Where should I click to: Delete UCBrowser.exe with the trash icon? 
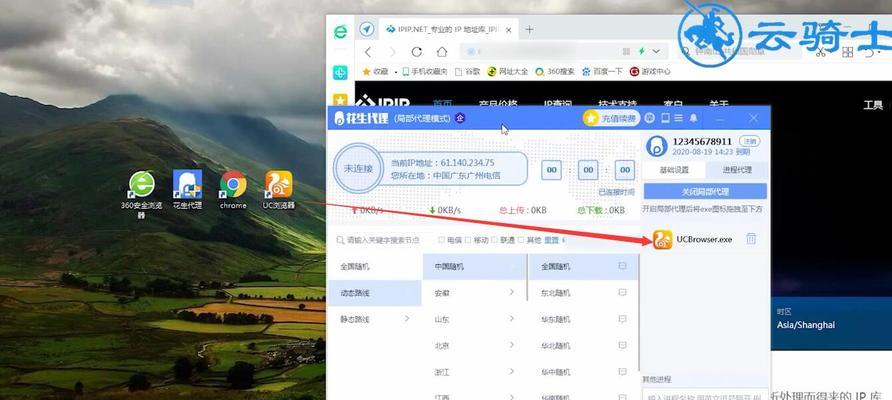click(751, 239)
